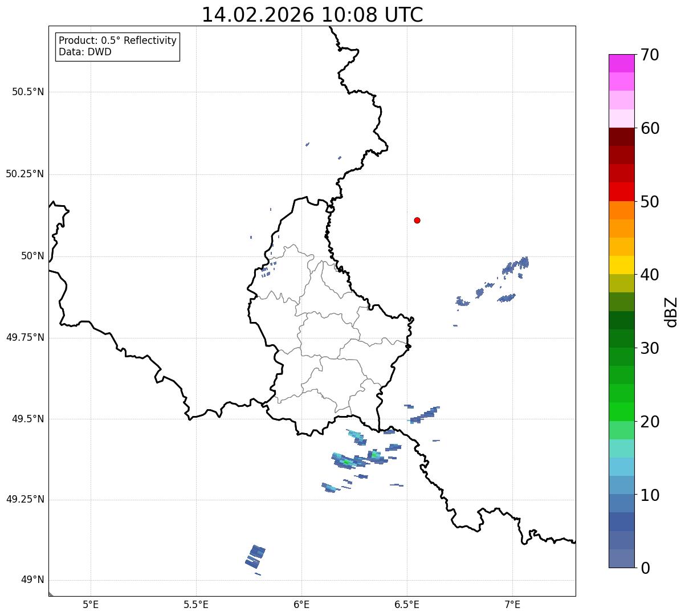Click the 6.5°E longitude label
685x616 pixels.
[407, 605]
